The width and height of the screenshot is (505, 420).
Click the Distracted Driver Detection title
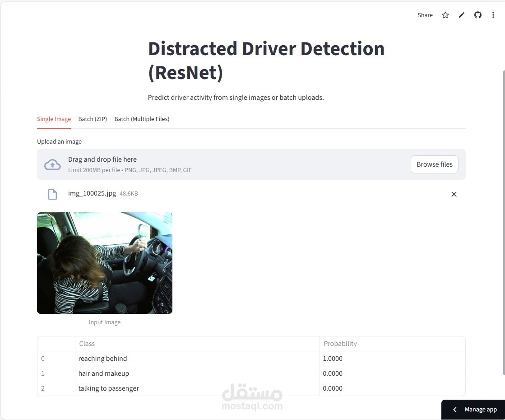click(x=266, y=61)
